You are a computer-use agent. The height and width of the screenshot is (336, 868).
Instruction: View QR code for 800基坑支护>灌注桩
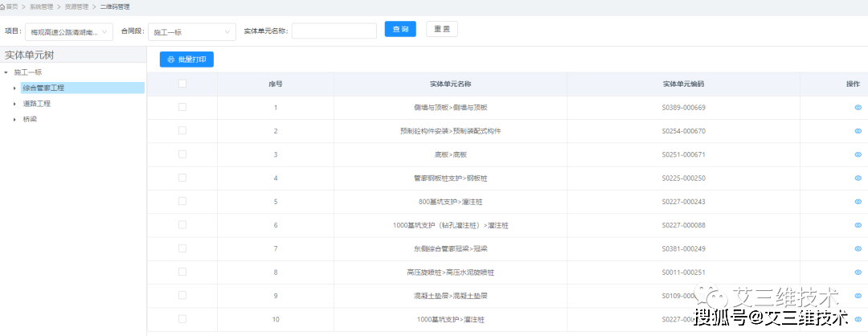858,202
